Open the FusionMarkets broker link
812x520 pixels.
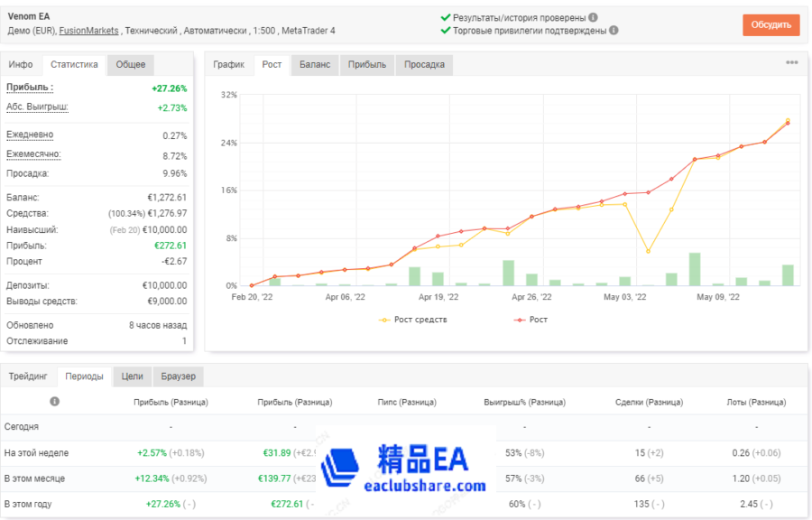[x=88, y=31]
